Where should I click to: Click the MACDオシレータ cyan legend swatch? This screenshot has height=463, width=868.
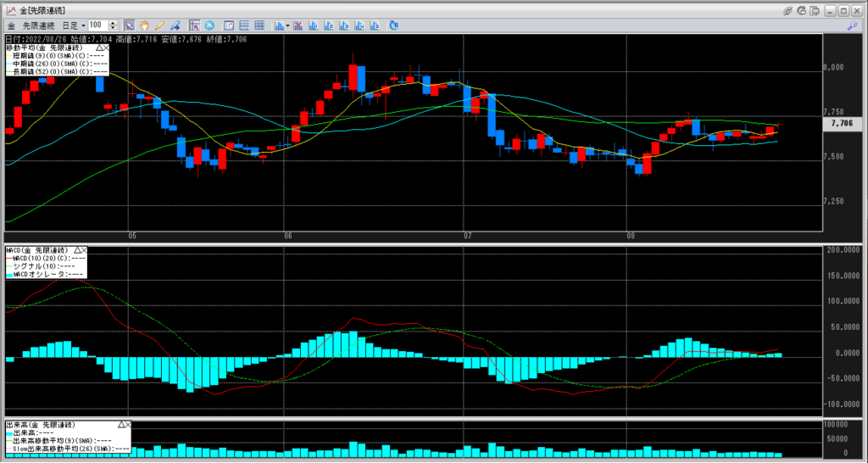(10, 274)
